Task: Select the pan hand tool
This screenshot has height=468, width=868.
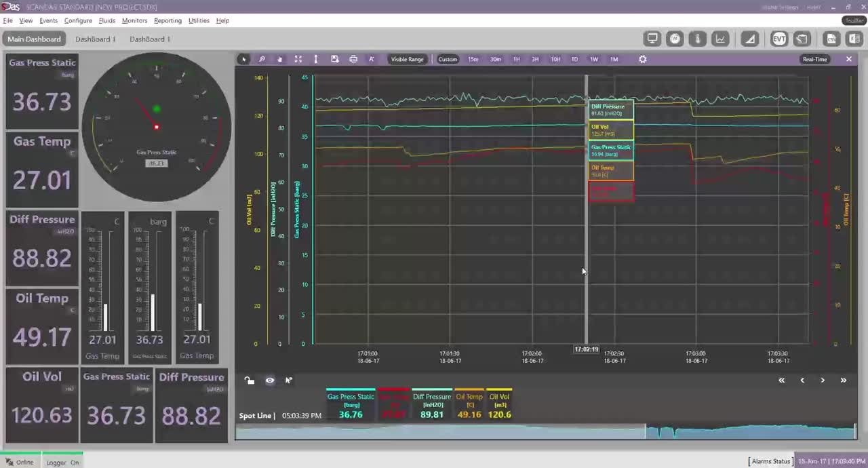Action: pyautogui.click(x=279, y=60)
